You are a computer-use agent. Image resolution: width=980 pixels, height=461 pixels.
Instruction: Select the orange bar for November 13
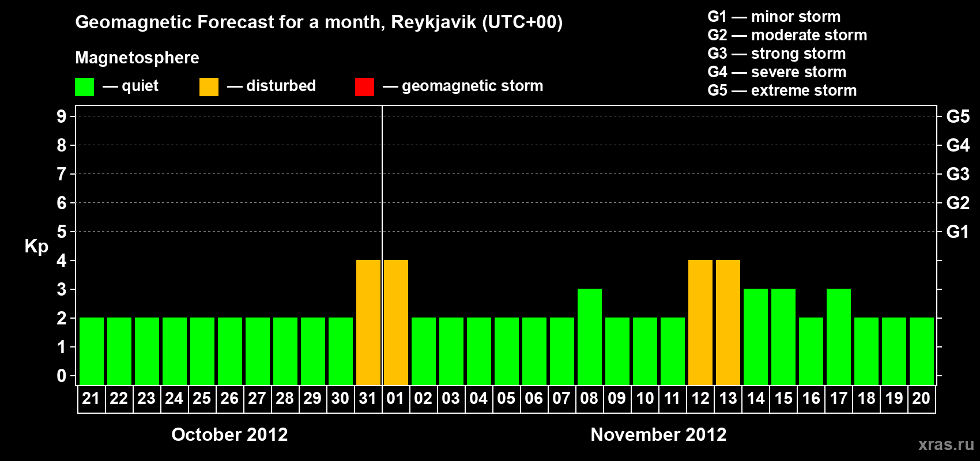(x=728, y=323)
